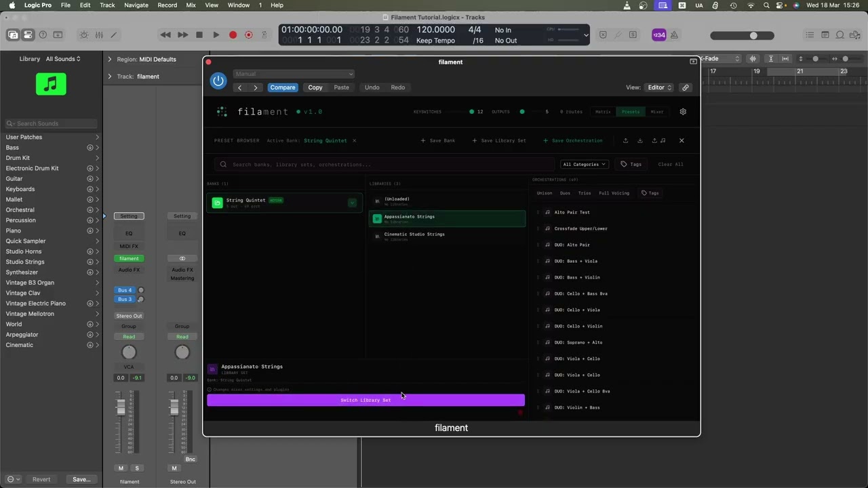Image resolution: width=868 pixels, height=488 pixels.
Task: Click Save Bank
Action: tap(438, 141)
